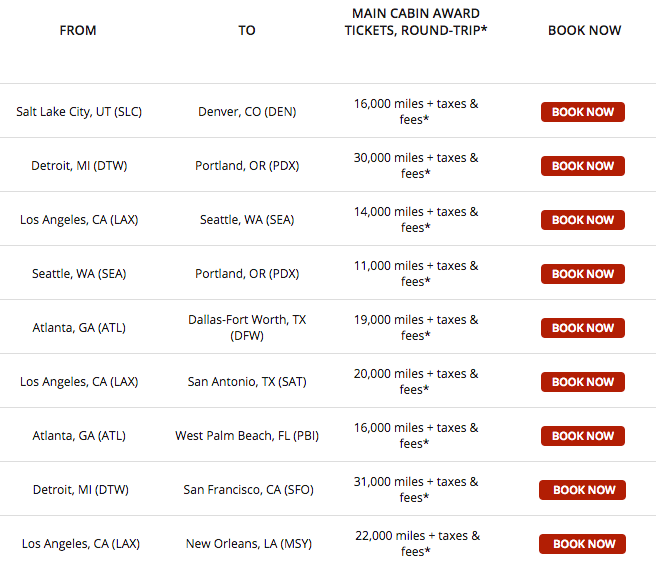The image size is (656, 567).
Task: Book Detroit to San Francisco award ticket
Action: click(x=582, y=490)
